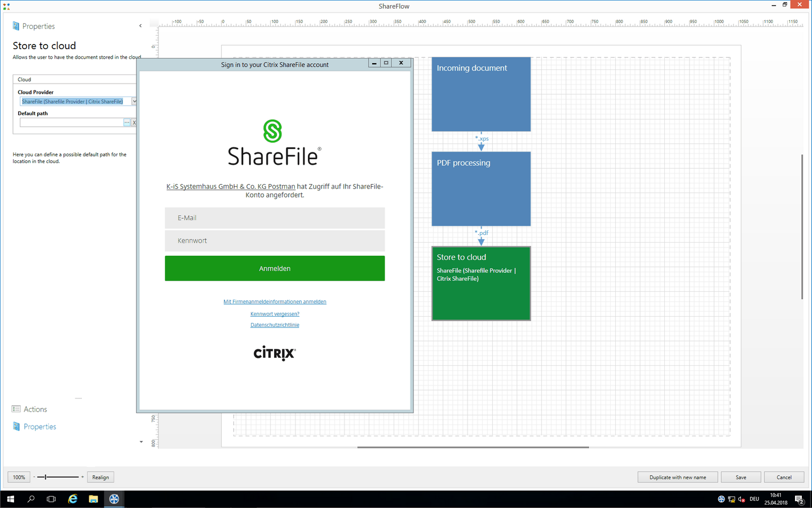812x508 pixels.
Task: Close the ShareFile sign-in dialog
Action: coord(401,63)
